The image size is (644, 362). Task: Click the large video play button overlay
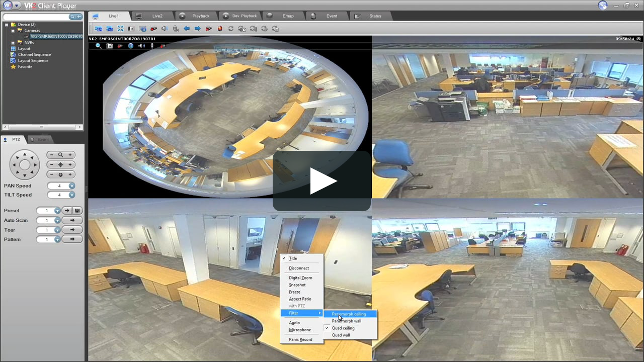point(322,181)
